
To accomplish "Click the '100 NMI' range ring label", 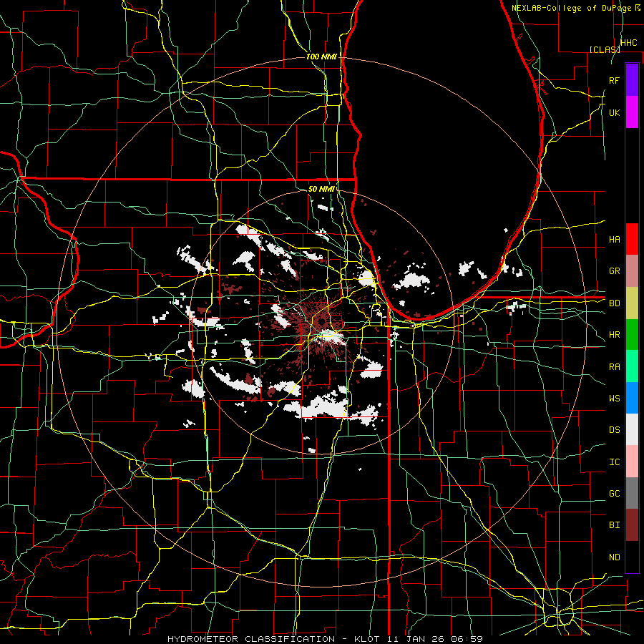I will (321, 57).
